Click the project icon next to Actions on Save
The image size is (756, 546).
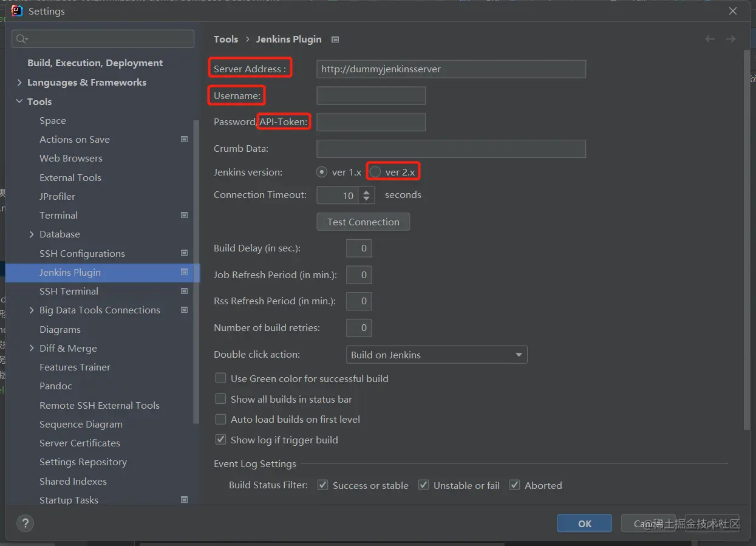pyautogui.click(x=185, y=139)
